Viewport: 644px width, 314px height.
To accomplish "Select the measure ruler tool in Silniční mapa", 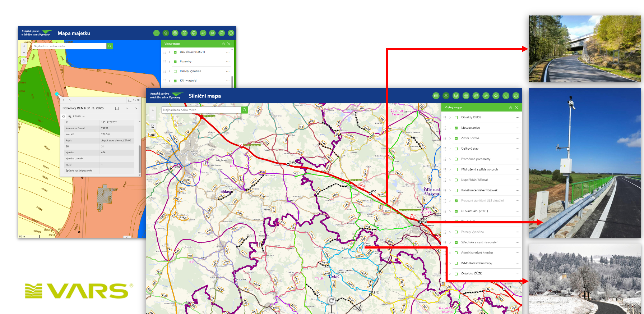I will pos(486,96).
